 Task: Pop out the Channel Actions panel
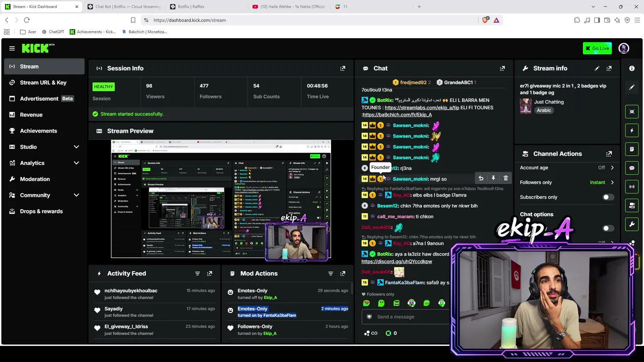[609, 154]
